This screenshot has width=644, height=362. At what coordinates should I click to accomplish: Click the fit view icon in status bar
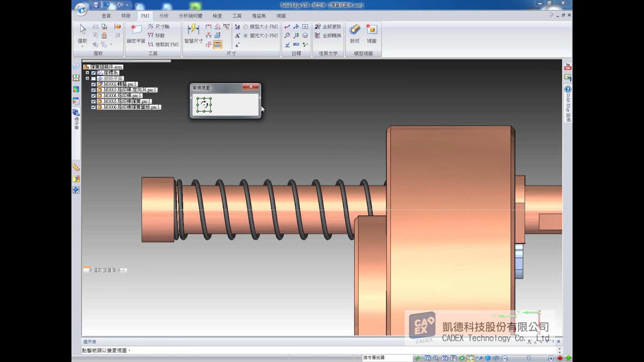pyautogui.click(x=445, y=358)
